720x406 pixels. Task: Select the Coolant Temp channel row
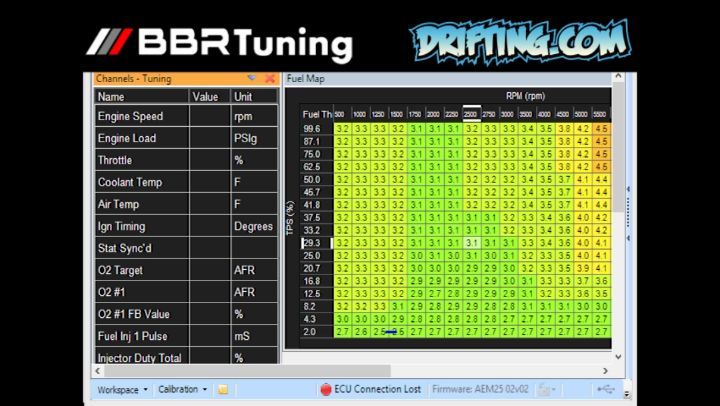pos(140,182)
